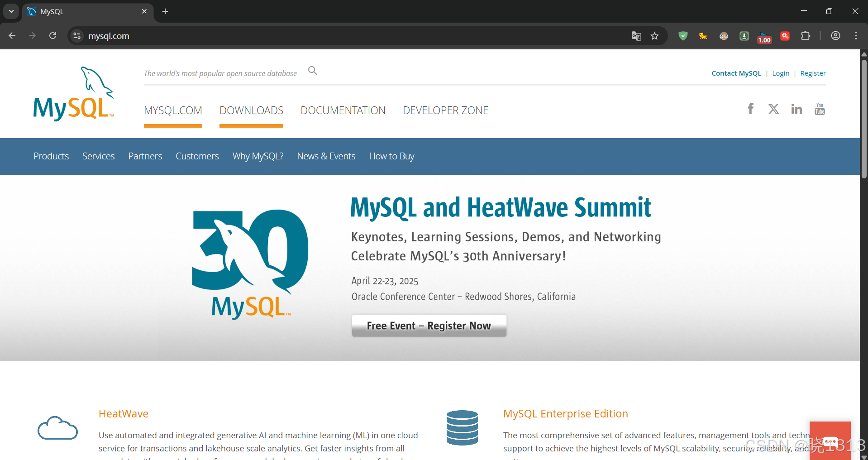Open the MySQL Enterprise Edition heading link
The height and width of the screenshot is (460, 868).
[566, 414]
